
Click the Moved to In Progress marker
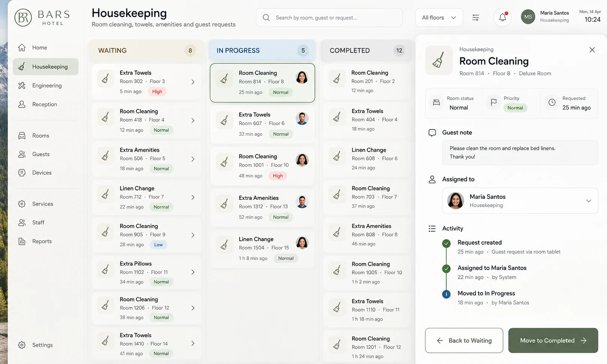click(446, 294)
